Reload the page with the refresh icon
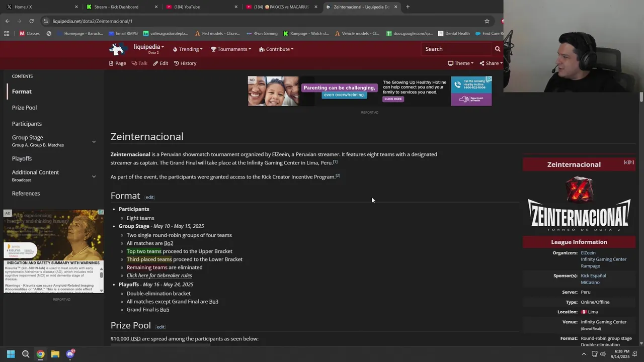Viewport: 644px width, 362px height. [31, 21]
